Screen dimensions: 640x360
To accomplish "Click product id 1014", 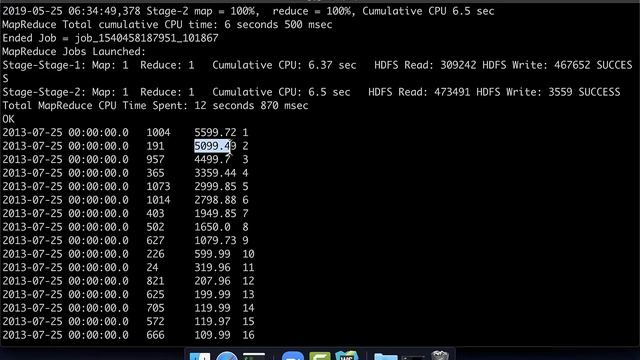I will pyautogui.click(x=158, y=200).
